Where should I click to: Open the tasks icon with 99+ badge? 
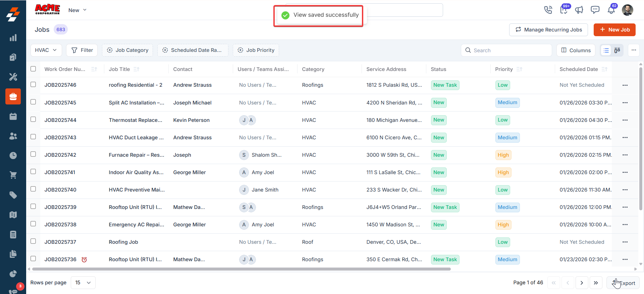click(564, 10)
